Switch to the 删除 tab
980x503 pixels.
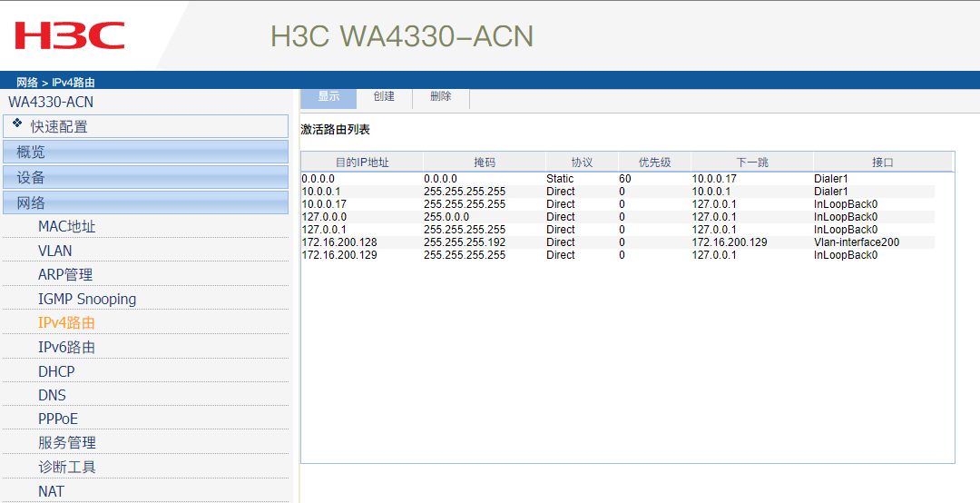click(x=441, y=97)
